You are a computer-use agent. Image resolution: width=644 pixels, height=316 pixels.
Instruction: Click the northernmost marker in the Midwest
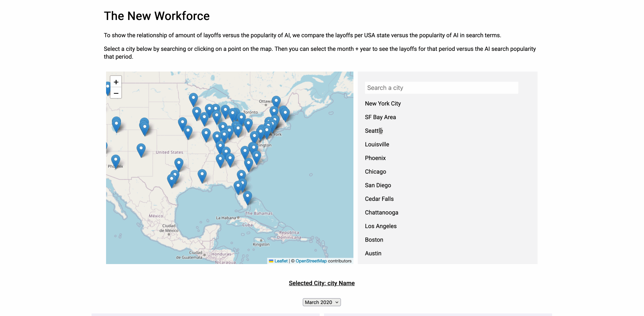click(193, 98)
